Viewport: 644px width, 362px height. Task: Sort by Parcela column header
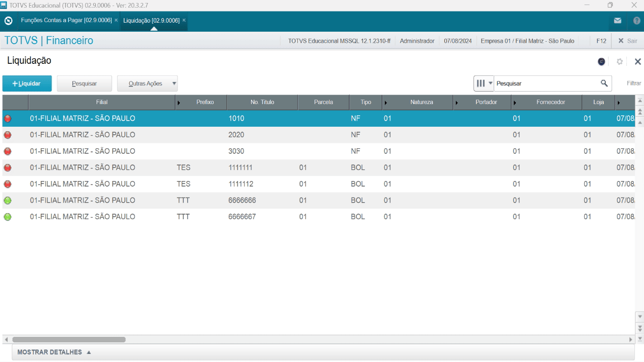(x=324, y=102)
